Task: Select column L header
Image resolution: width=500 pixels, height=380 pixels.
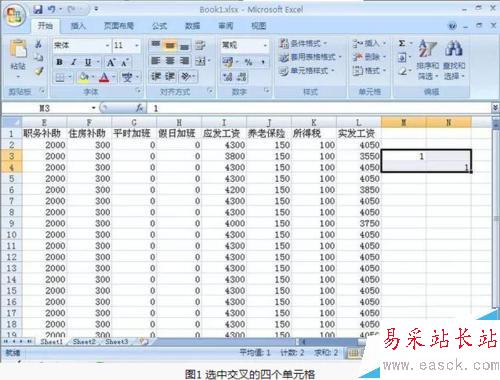Action: 358,122
